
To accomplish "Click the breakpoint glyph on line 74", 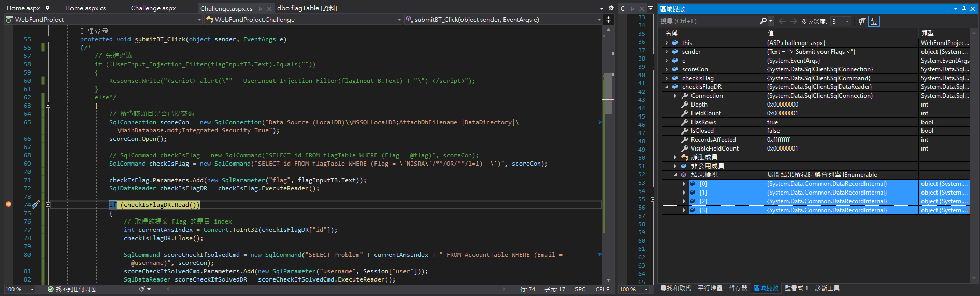I will (8, 204).
